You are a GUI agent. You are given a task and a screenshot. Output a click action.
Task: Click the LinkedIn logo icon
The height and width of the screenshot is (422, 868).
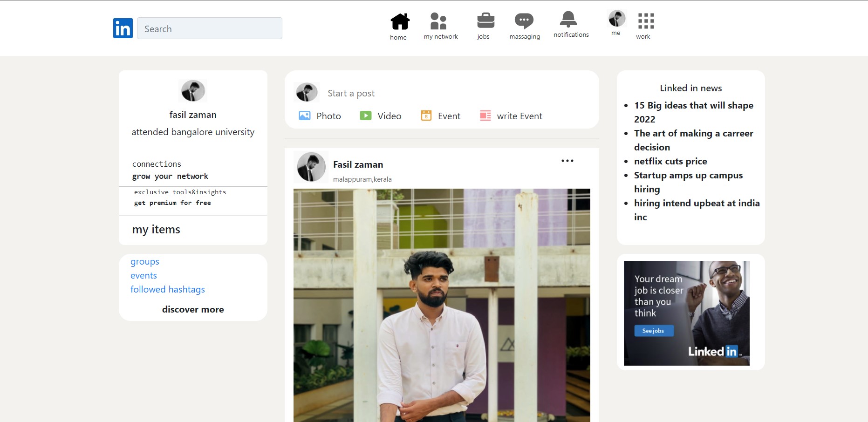[123, 28]
